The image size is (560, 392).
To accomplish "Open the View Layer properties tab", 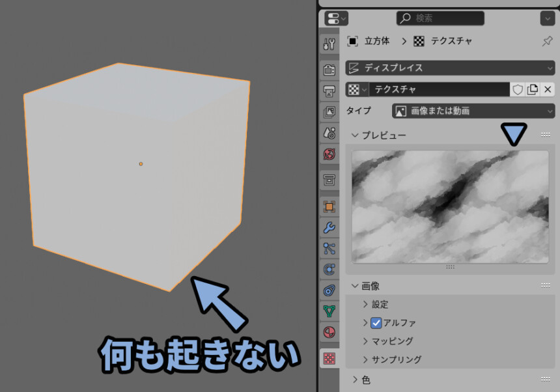I will click(x=329, y=112).
